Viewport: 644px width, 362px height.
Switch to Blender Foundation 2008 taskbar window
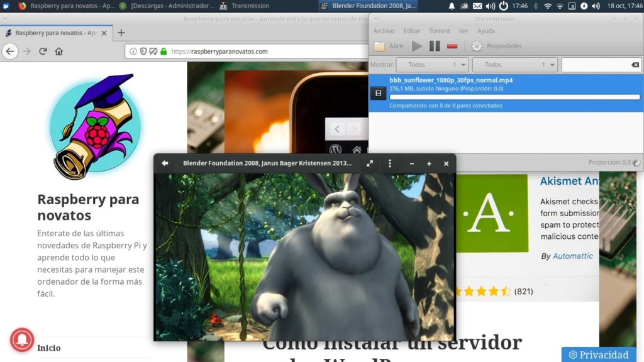(369, 6)
